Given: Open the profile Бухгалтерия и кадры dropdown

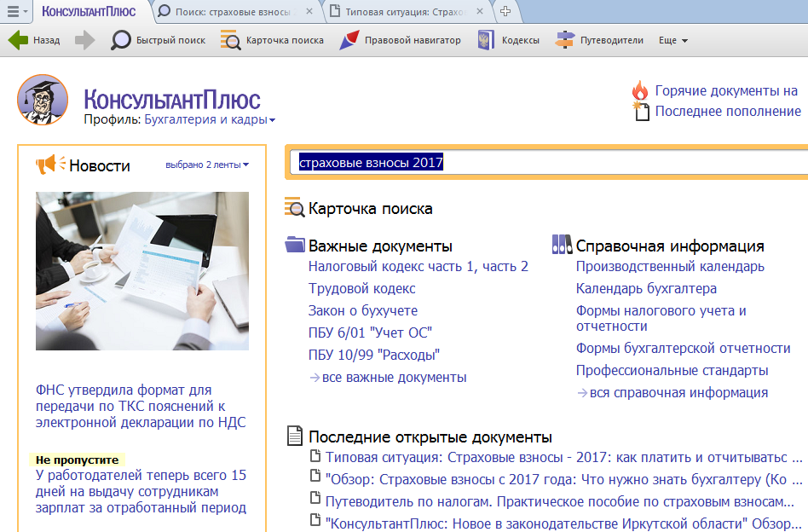Looking at the screenshot, I should [210, 119].
